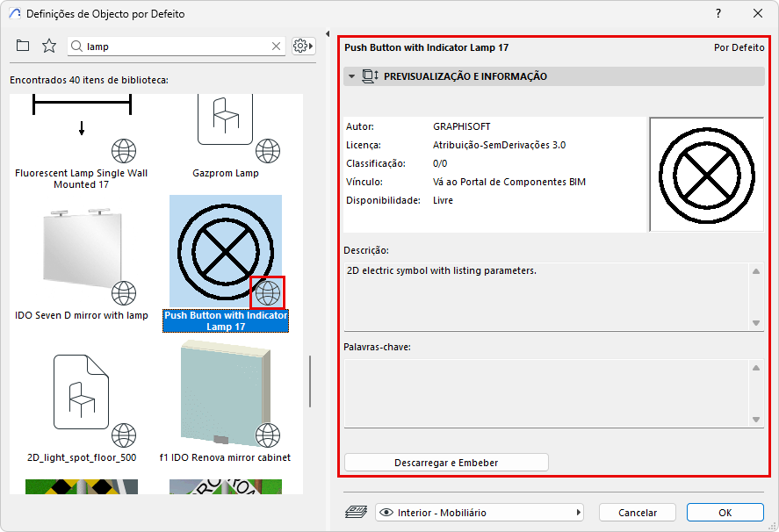Click the search field containing 'lamp'
This screenshot has height=532, width=779.
(177, 47)
